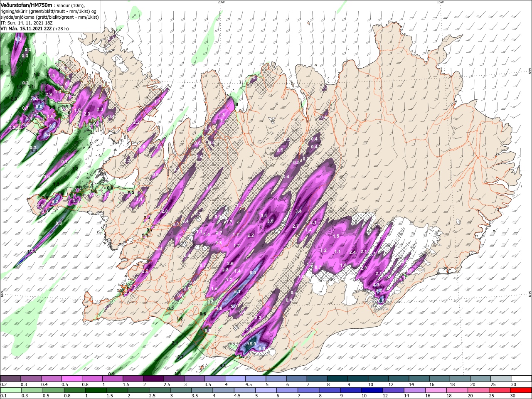This screenshot has width=532, height=399.
Task: Click the 30 label on the upper snow scale
Action: 513,384
